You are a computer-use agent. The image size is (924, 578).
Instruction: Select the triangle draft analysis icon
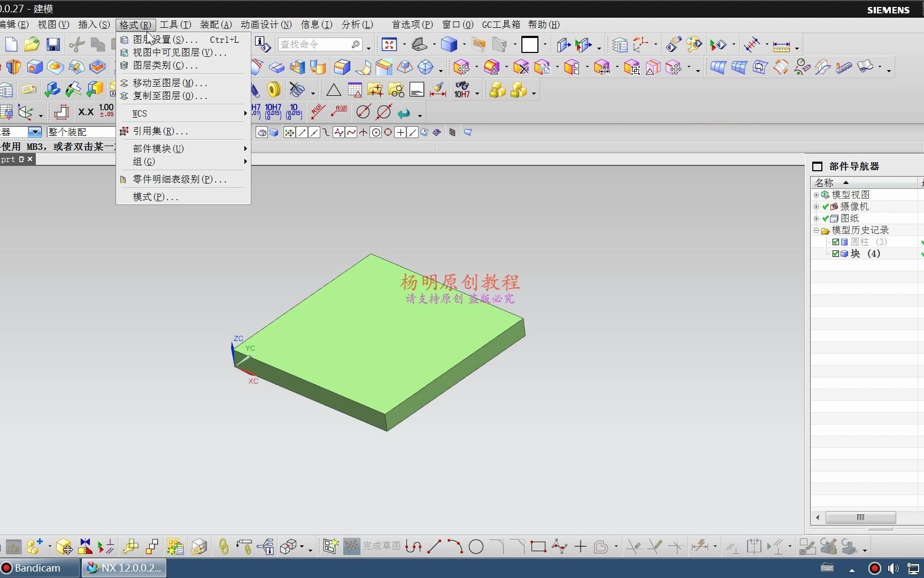[x=333, y=89]
